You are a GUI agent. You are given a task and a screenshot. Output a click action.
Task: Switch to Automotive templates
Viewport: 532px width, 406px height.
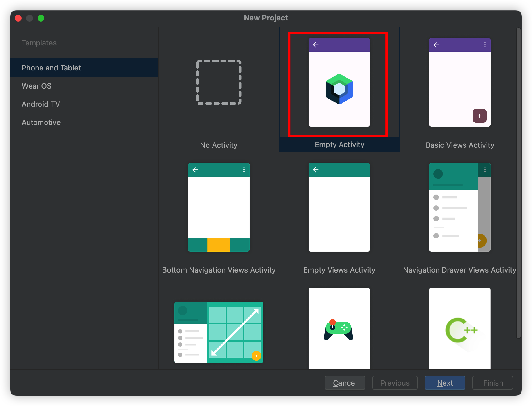(84, 122)
